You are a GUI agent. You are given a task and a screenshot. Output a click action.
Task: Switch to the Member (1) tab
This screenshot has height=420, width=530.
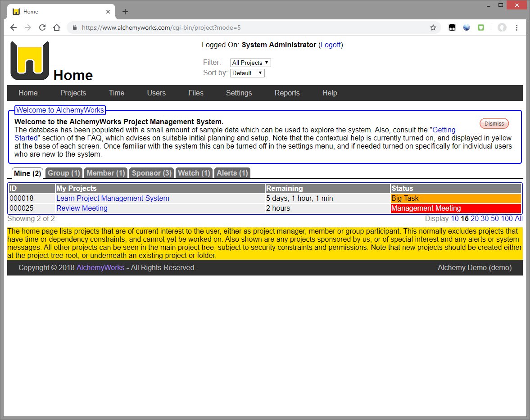pyautogui.click(x=106, y=173)
